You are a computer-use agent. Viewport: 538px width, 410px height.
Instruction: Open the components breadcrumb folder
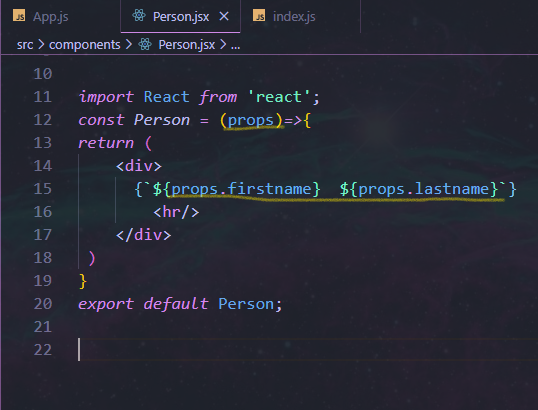pyautogui.click(x=85, y=45)
